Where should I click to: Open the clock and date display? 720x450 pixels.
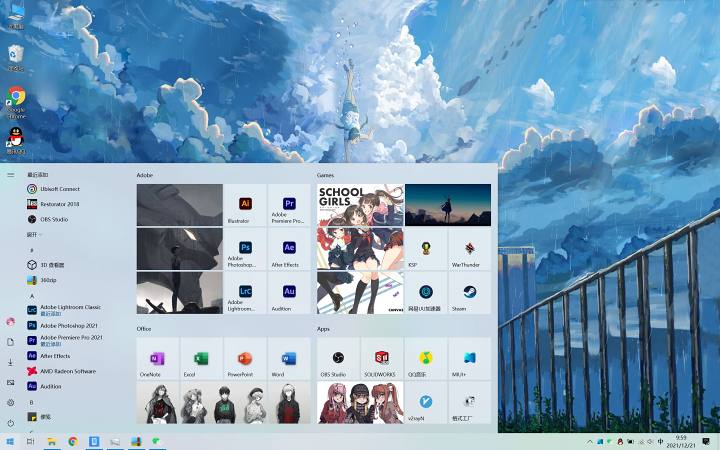pyautogui.click(x=682, y=442)
